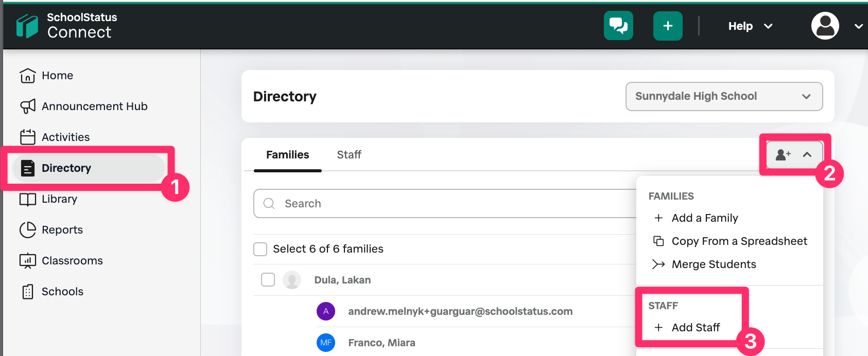The width and height of the screenshot is (868, 356).
Task: Select the Families tab
Action: point(287,155)
